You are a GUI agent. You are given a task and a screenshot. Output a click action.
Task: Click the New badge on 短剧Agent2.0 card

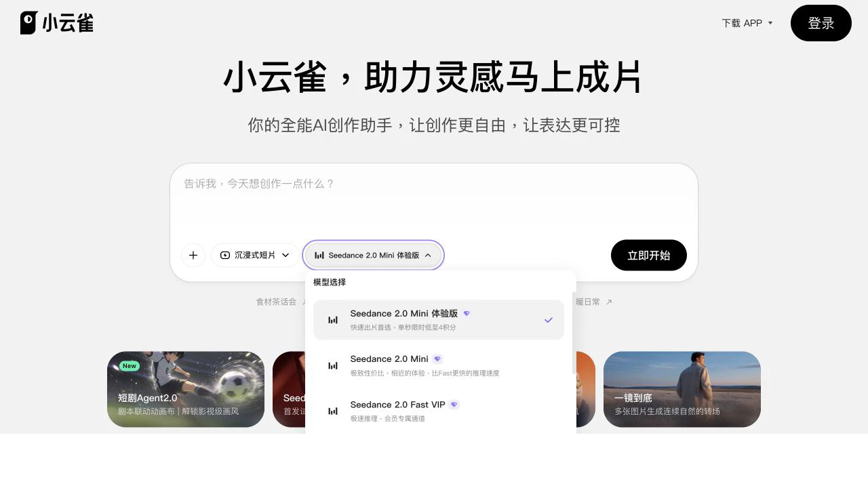[x=130, y=366]
